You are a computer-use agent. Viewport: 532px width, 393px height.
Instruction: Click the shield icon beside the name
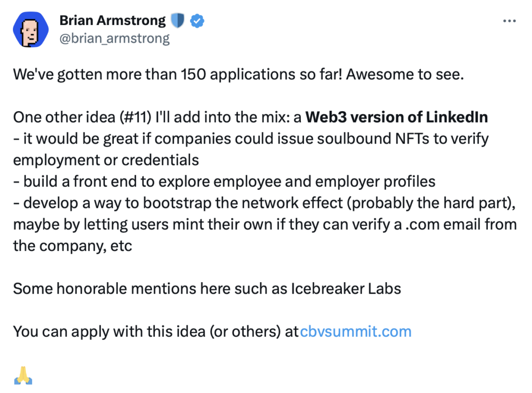[178, 21]
